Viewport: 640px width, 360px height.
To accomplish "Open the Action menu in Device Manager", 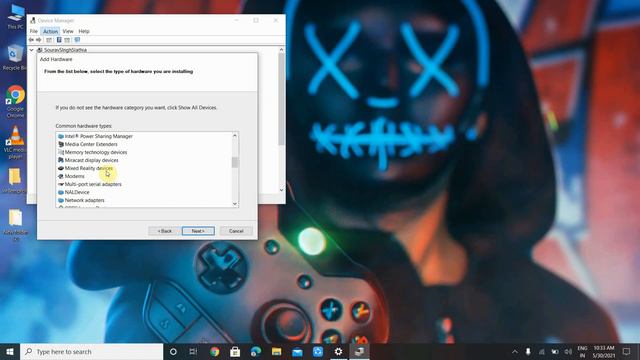I will (x=50, y=31).
